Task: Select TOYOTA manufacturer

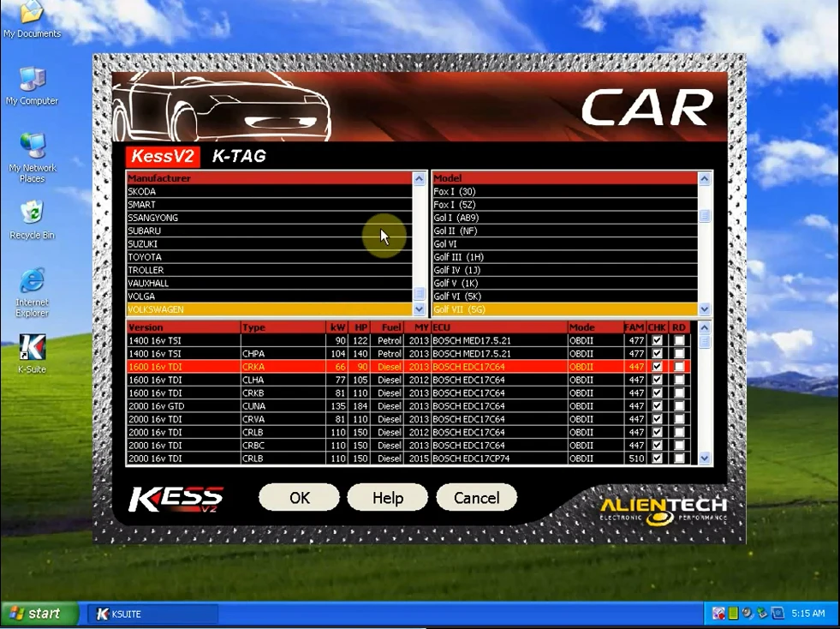Action: click(x=269, y=257)
